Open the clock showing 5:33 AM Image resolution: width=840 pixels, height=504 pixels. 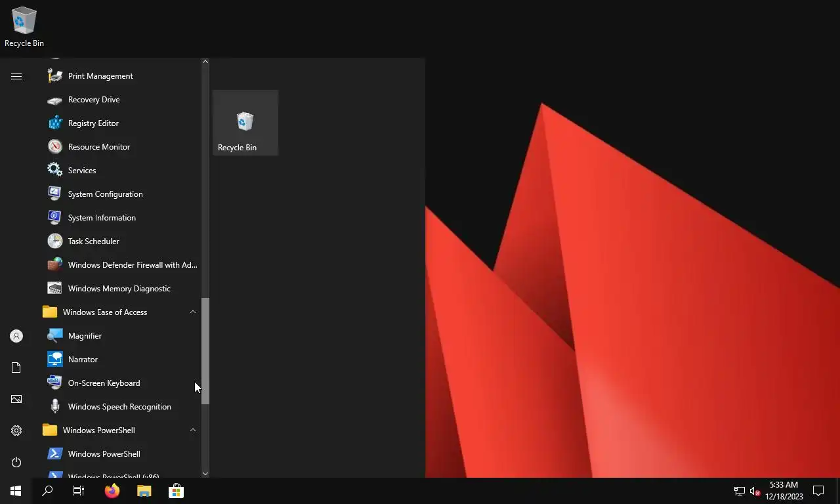tap(784, 491)
